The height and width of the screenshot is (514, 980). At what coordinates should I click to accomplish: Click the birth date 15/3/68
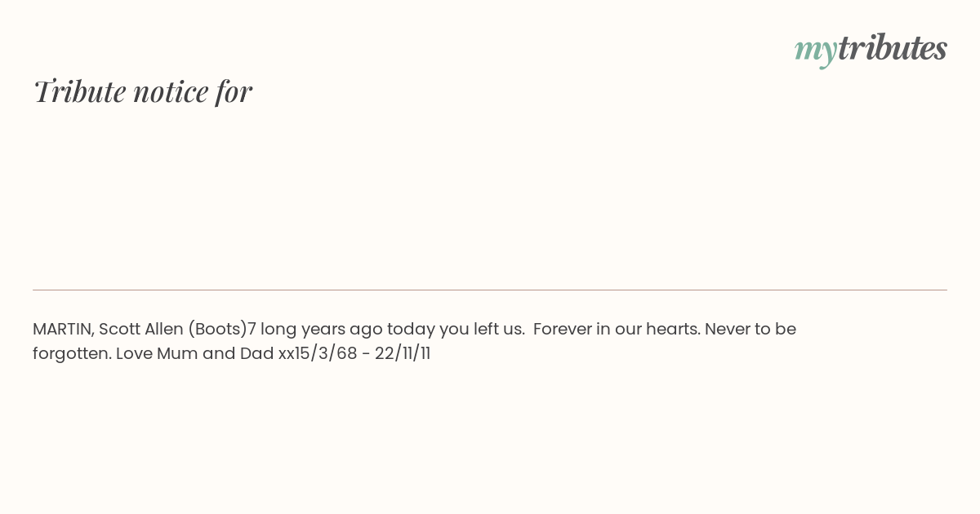pos(326,354)
